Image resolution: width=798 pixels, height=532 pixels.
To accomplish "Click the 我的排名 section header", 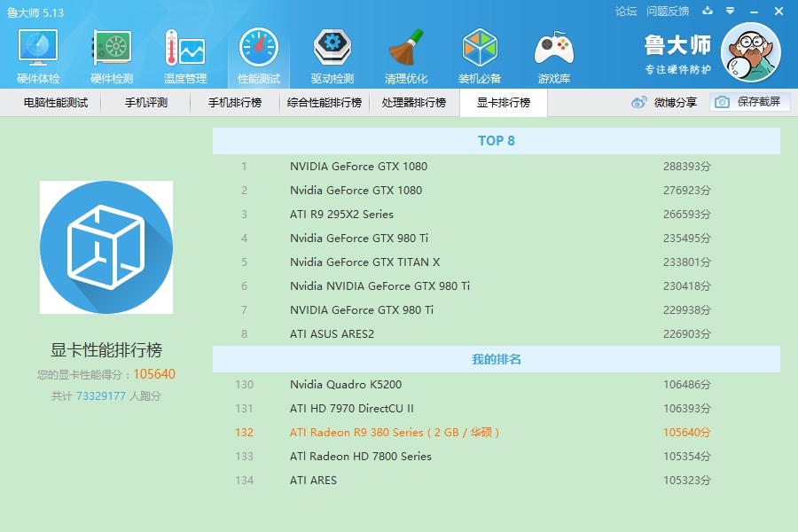I will tap(497, 359).
